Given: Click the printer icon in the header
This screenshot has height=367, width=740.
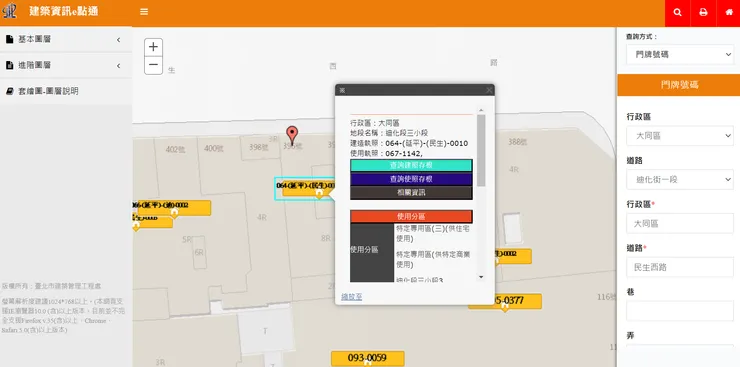Looking at the screenshot, I should [703, 13].
